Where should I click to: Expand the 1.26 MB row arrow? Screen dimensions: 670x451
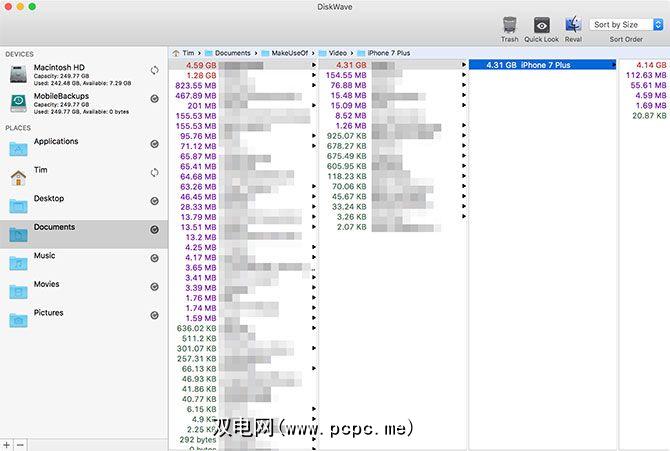click(x=464, y=126)
